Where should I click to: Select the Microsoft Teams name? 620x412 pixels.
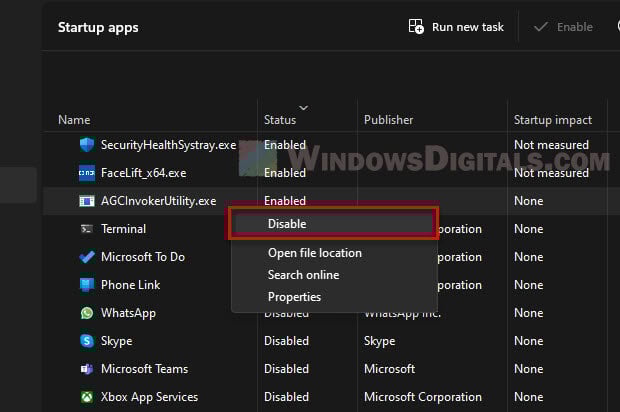pos(144,369)
